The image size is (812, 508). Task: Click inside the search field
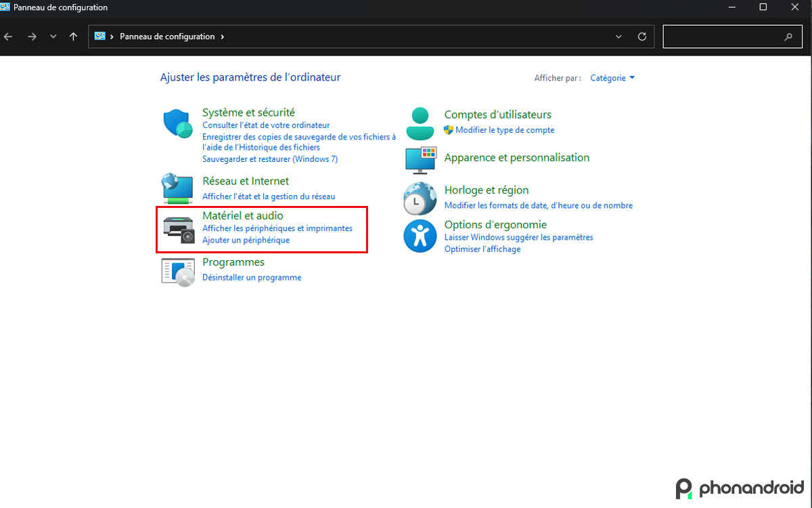coord(724,36)
